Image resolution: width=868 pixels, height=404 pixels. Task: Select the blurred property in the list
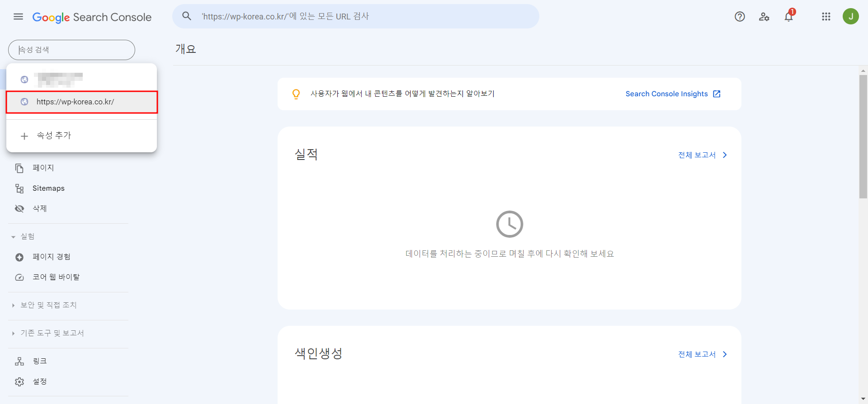click(x=82, y=80)
